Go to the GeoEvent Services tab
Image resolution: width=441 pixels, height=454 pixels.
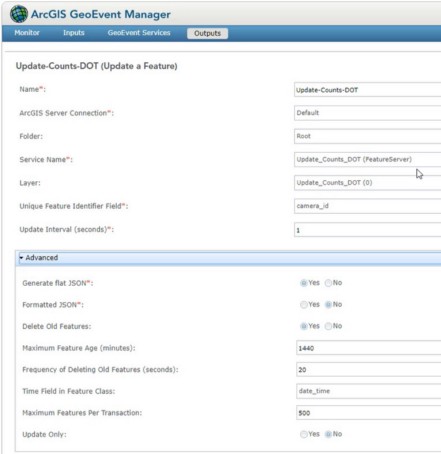coord(139,33)
